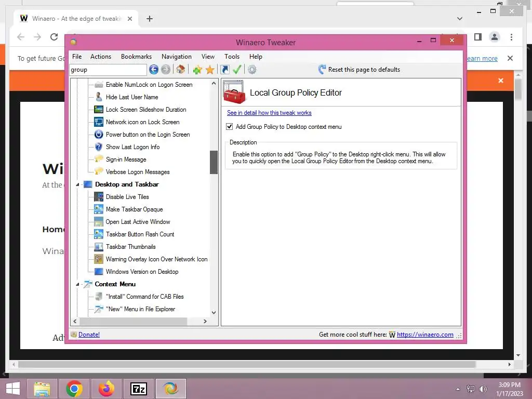Image resolution: width=532 pixels, height=399 pixels.
Task: Open the Tools menu
Action: tap(232, 57)
